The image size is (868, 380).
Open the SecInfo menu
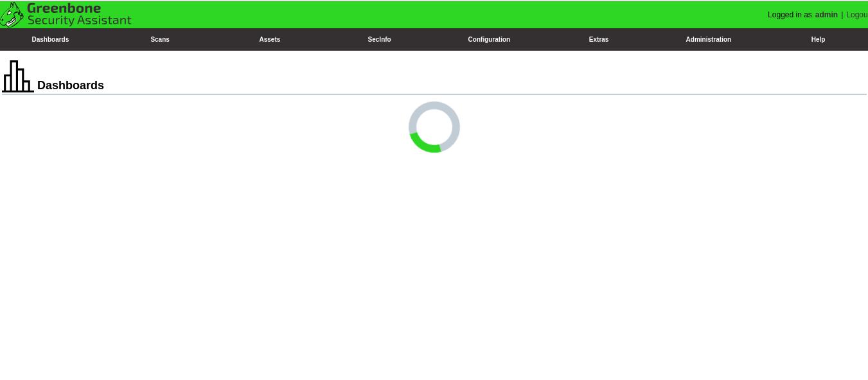379,39
